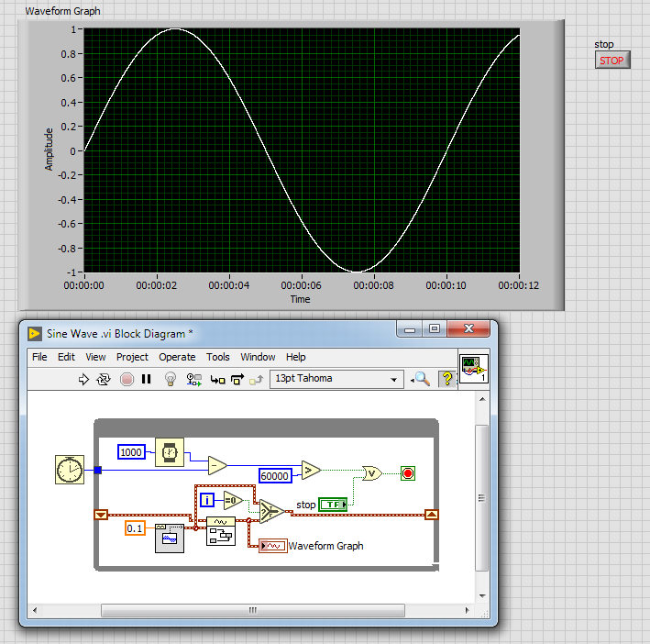Open the 13pt Tahoma font dropdown
The image size is (650, 644).
pyautogui.click(x=336, y=379)
